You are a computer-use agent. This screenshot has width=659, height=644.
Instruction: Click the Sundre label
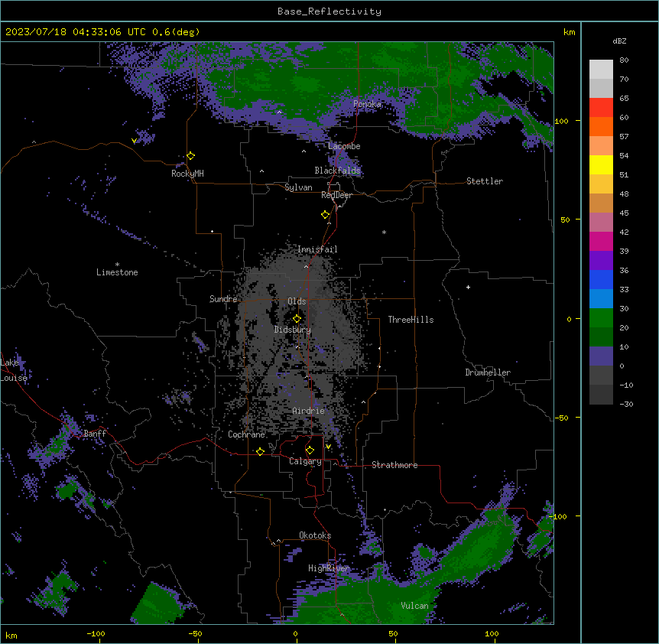coord(223,299)
